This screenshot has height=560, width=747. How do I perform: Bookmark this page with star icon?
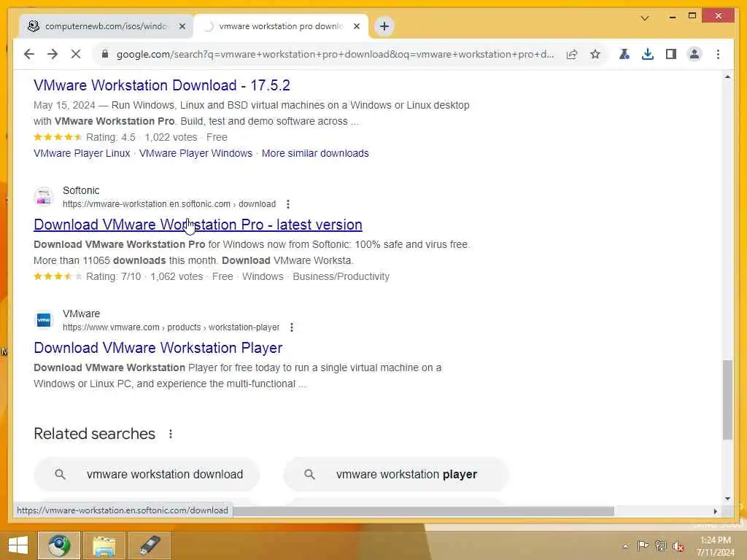click(x=595, y=54)
